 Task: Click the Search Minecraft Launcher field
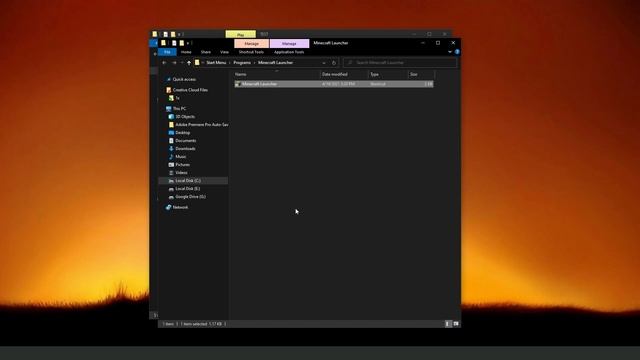(400, 63)
